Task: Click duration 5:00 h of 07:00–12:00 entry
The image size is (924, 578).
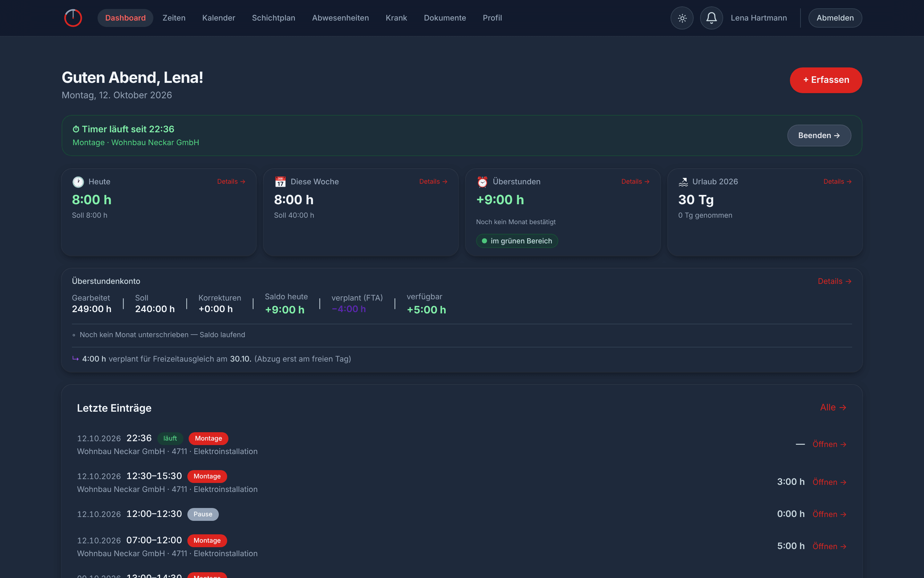Action: pos(791,546)
